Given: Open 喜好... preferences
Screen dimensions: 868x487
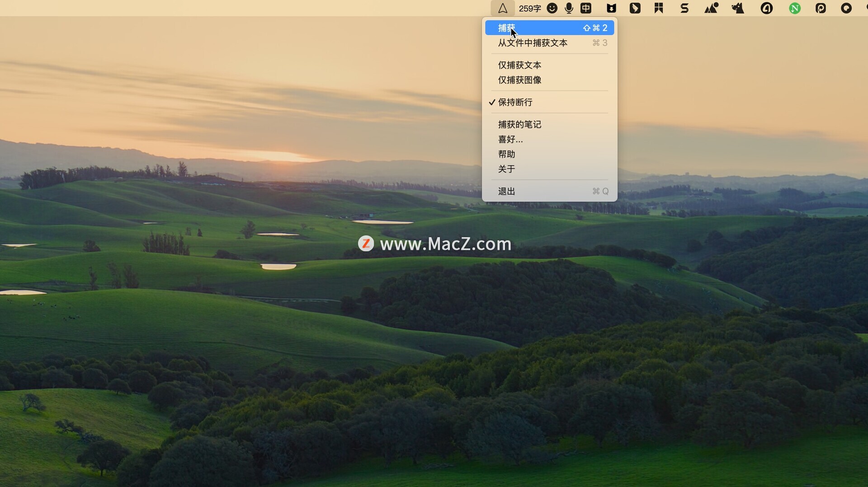Looking at the screenshot, I should [549, 139].
